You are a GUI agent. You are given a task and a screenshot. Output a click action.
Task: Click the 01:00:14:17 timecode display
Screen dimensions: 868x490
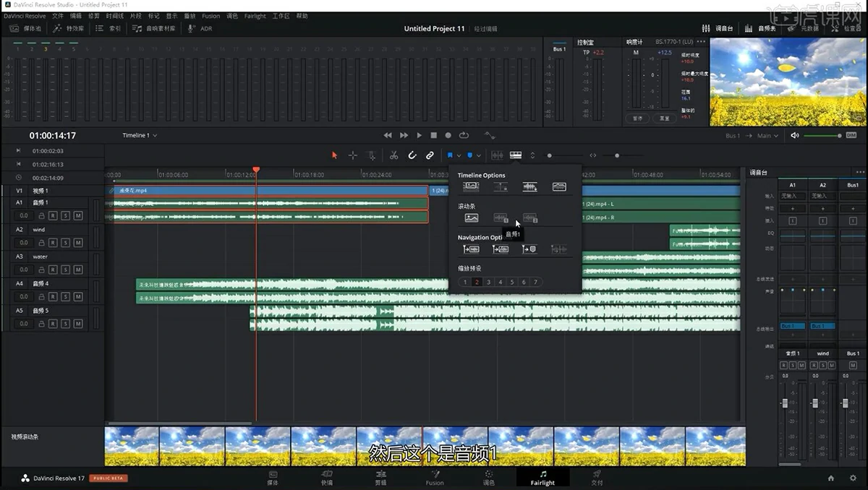52,135
